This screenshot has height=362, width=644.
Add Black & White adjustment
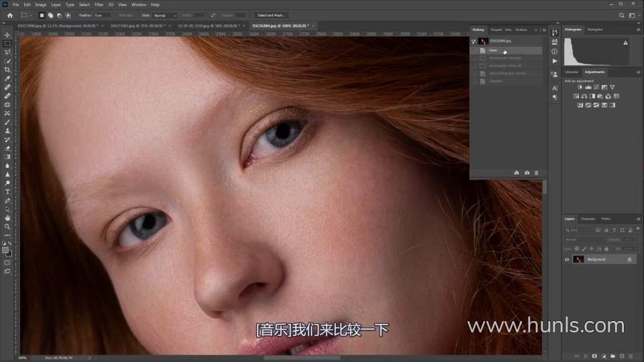(592, 96)
